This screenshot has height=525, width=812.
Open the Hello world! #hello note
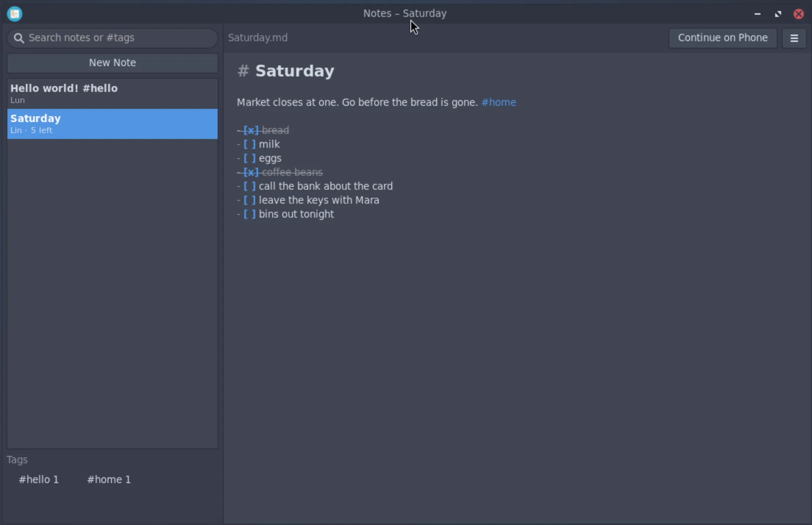point(113,93)
